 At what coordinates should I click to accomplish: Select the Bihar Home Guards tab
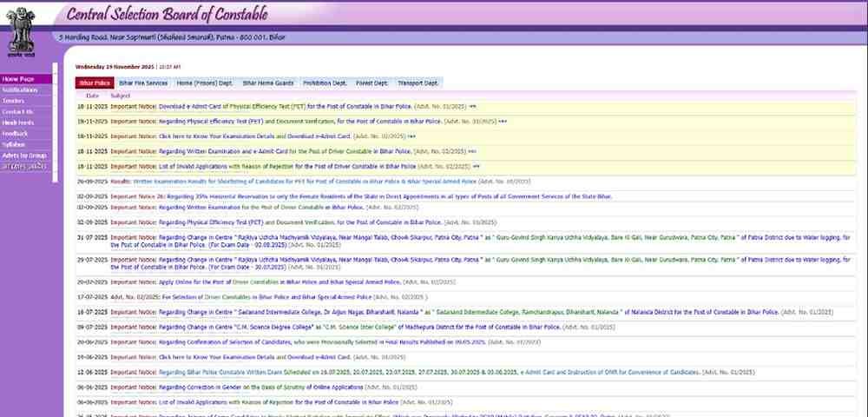point(269,83)
